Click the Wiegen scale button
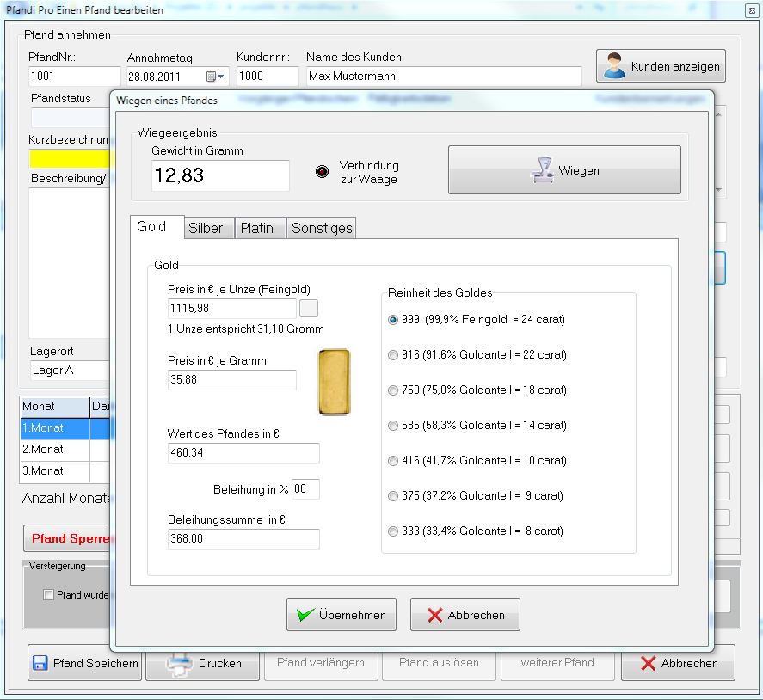Image resolution: width=763 pixels, height=700 pixels. pos(564,170)
